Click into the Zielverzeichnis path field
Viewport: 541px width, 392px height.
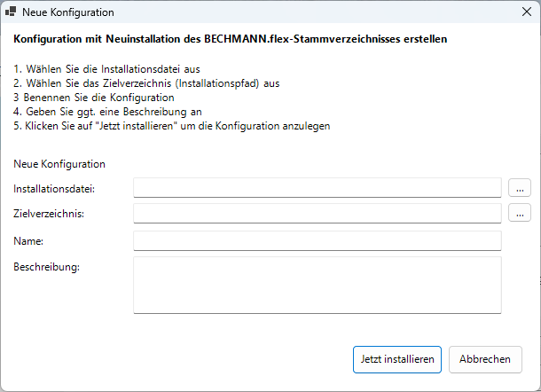317,213
